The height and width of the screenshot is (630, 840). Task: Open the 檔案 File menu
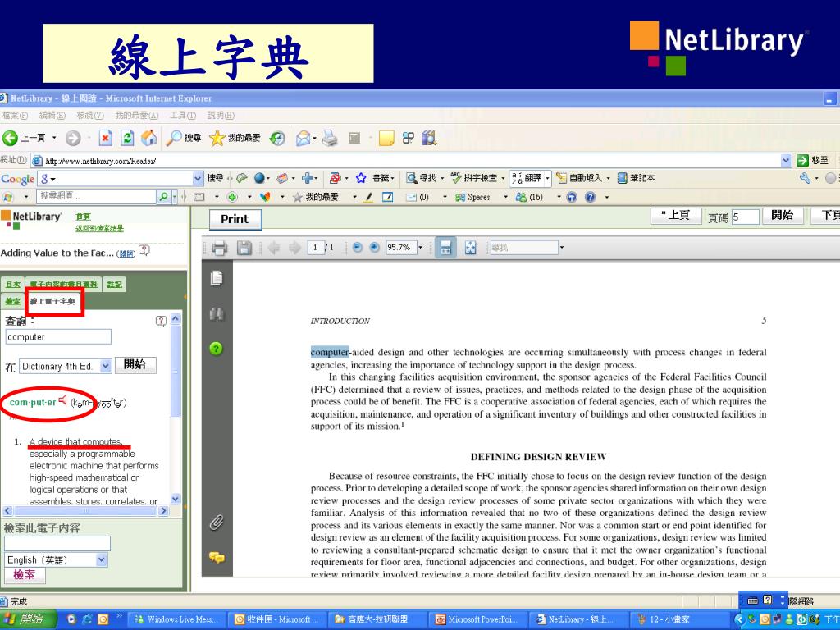(x=15, y=115)
